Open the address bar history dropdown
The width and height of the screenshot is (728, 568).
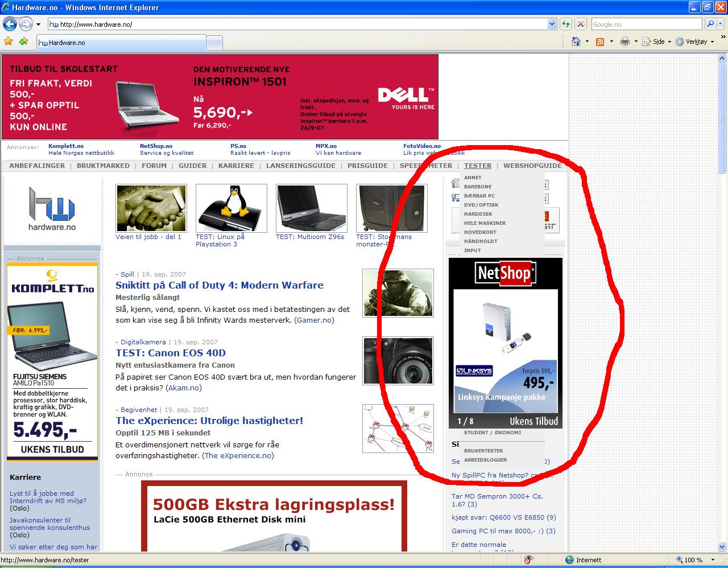coord(552,24)
